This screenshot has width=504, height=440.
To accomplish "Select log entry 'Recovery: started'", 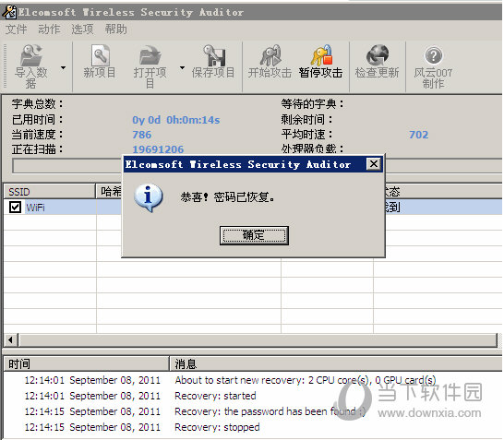I will pos(215,396).
